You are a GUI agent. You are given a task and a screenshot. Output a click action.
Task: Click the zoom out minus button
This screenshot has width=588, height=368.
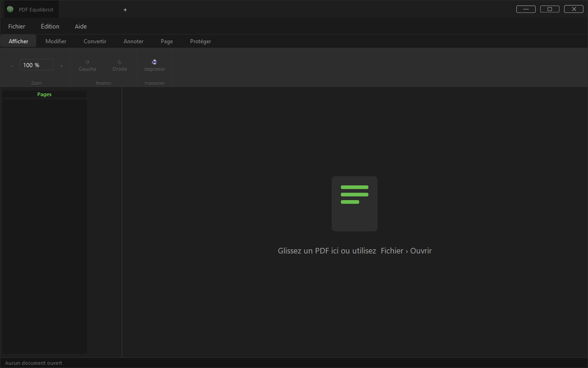[11, 66]
